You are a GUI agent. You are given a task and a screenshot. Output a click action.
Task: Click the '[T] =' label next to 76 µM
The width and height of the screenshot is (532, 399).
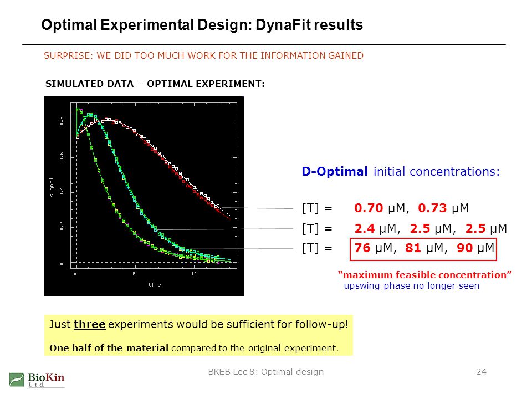pyautogui.click(x=317, y=248)
